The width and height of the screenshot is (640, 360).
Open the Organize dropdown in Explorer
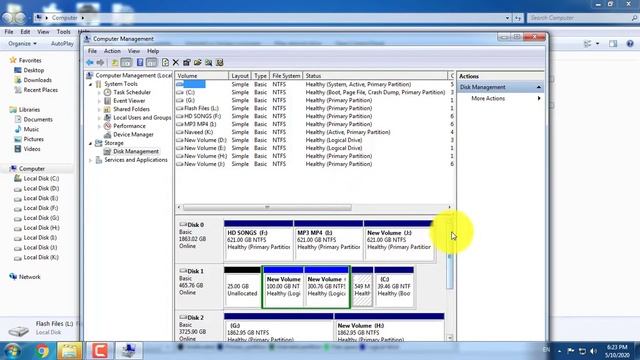click(x=22, y=43)
